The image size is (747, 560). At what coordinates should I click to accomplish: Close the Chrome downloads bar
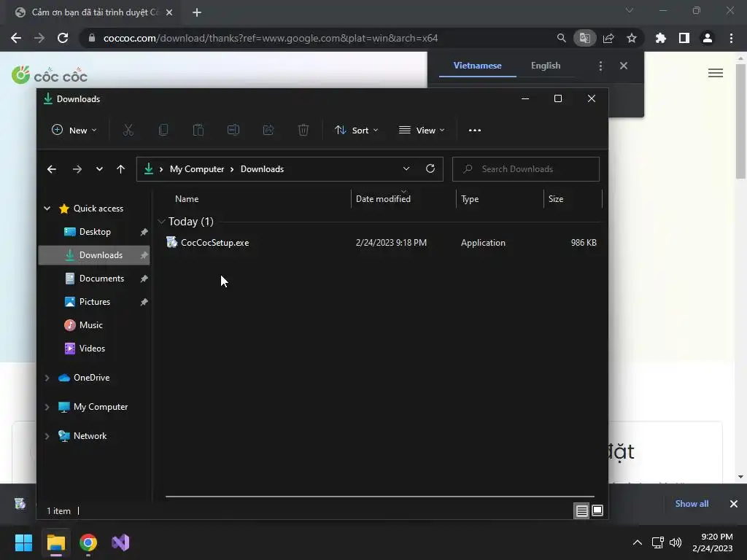[x=734, y=504]
